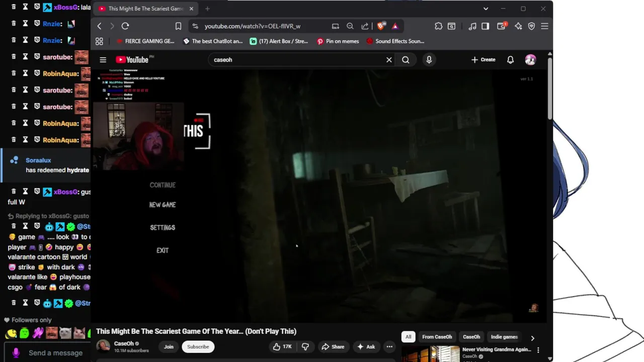Subscribe to the CaseOh channel
Viewport: 644px width, 362px height.
[x=198, y=346]
